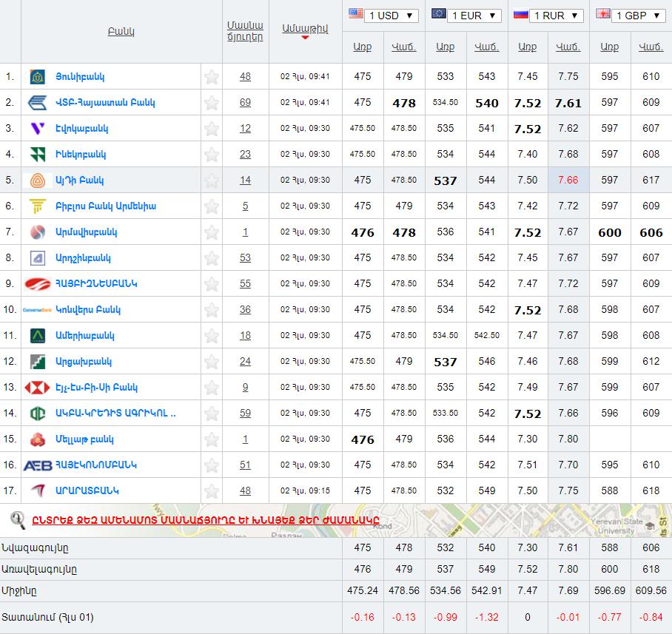The height and width of the screenshot is (634, 672).
Task: Sort table by Բանկ column header
Action: pyautogui.click(x=121, y=32)
